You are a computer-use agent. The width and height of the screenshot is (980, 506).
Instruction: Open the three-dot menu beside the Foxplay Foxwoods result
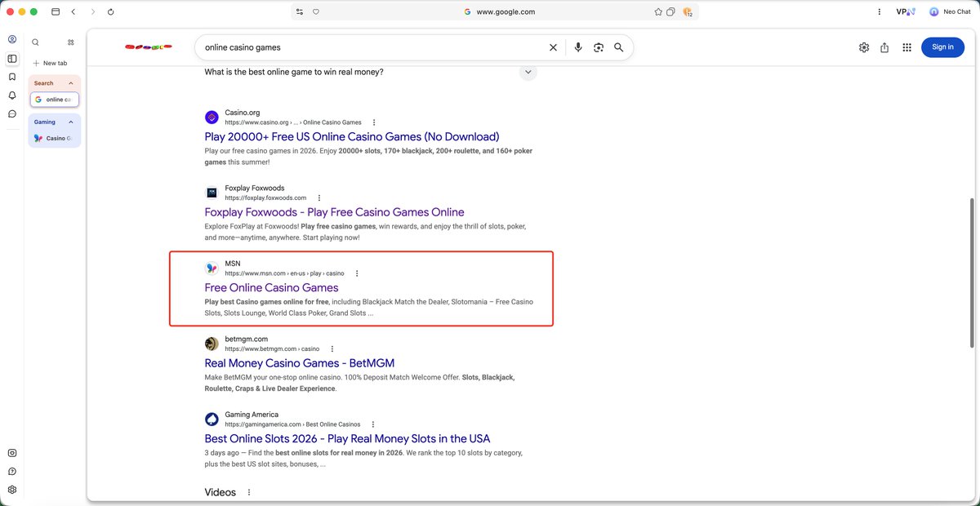(x=319, y=198)
